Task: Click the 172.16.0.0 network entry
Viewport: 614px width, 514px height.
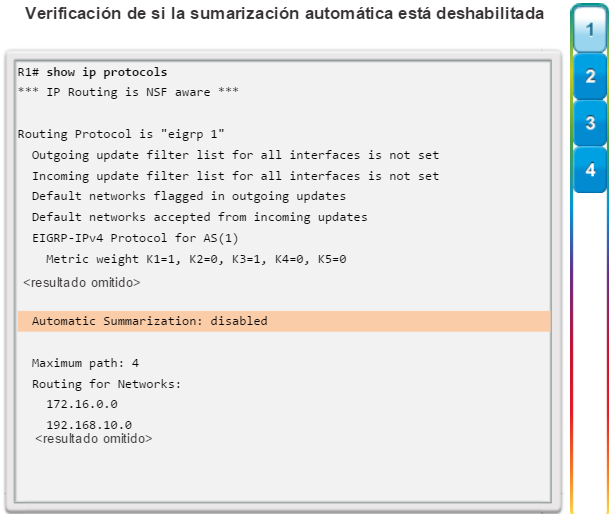Action: coord(82,404)
